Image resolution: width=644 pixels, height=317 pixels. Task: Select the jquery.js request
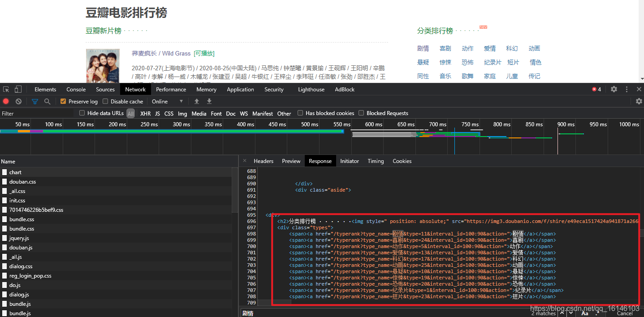(116, 238)
